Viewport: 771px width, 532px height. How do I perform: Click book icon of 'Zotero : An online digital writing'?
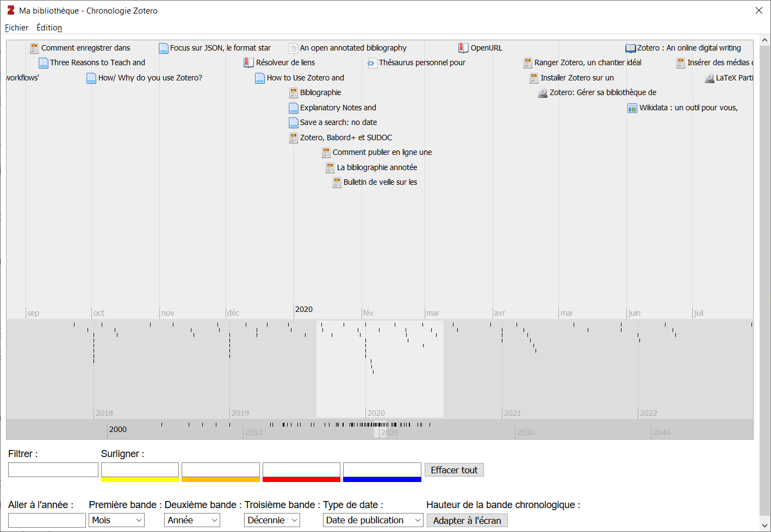point(631,48)
